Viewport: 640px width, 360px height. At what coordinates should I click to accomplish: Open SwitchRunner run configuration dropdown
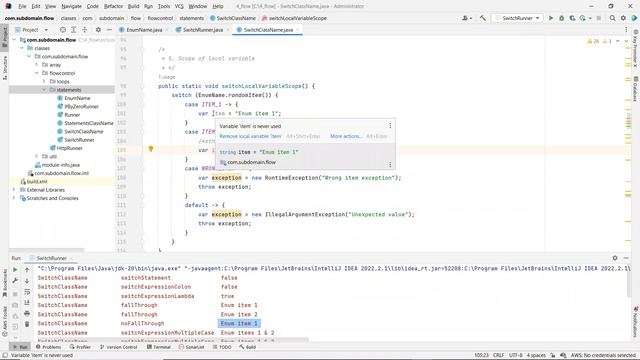point(517,18)
